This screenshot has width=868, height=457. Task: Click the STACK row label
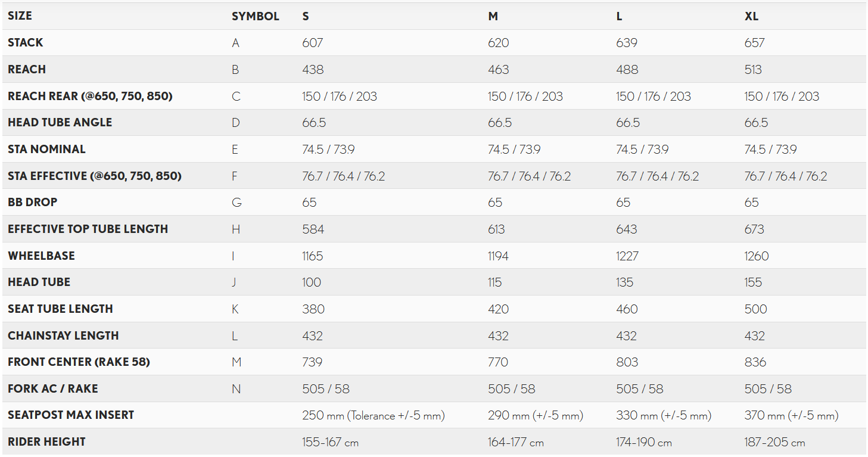26,43
